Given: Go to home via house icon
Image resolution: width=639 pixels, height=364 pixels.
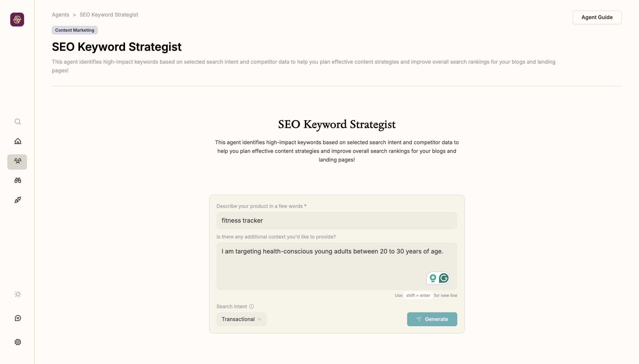Looking at the screenshot, I should pos(18,141).
